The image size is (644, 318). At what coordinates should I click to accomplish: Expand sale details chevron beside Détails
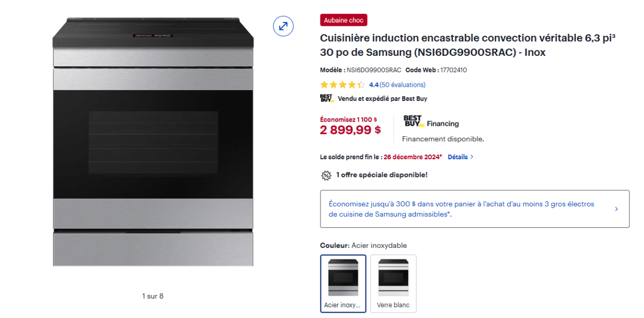pyautogui.click(x=472, y=157)
